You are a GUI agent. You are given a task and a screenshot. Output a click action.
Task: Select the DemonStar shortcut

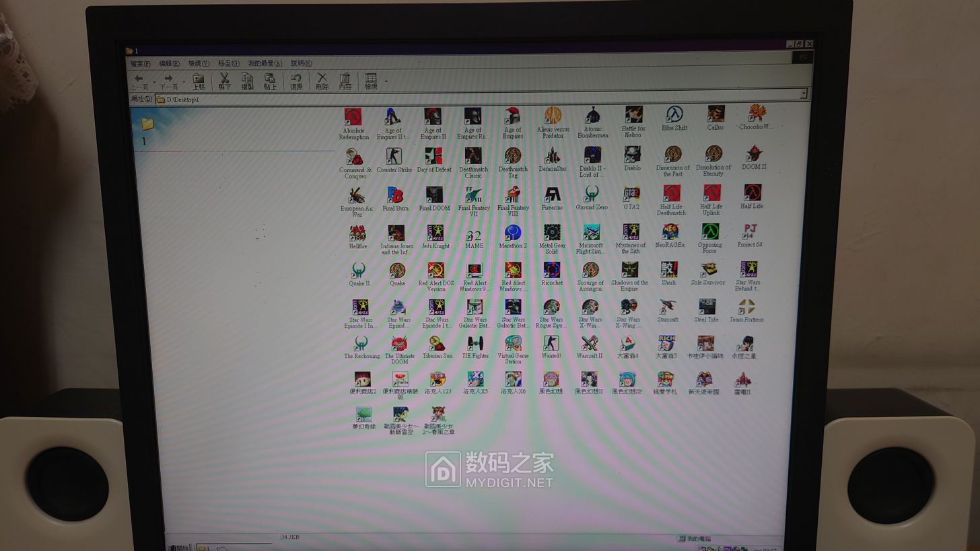tap(553, 160)
